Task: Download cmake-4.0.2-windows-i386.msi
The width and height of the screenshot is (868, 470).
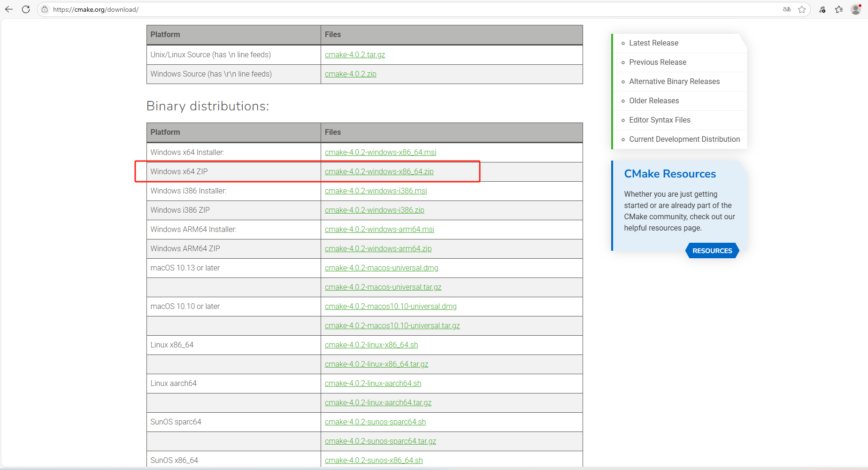Action: pos(376,191)
